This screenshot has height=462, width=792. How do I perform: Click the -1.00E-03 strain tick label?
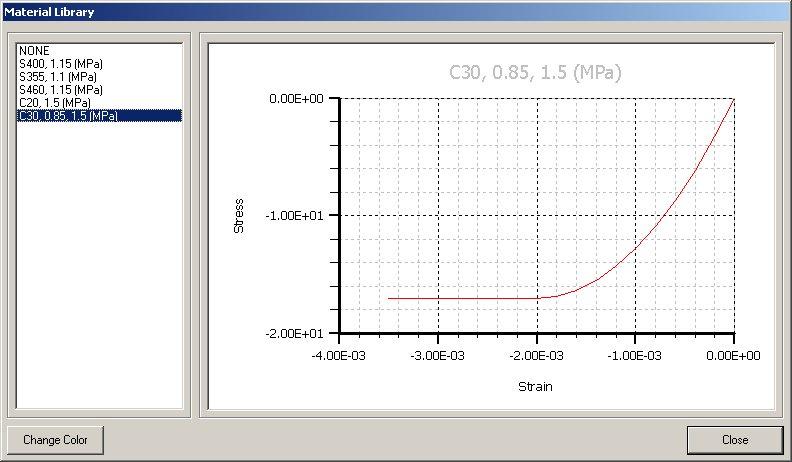635,356
